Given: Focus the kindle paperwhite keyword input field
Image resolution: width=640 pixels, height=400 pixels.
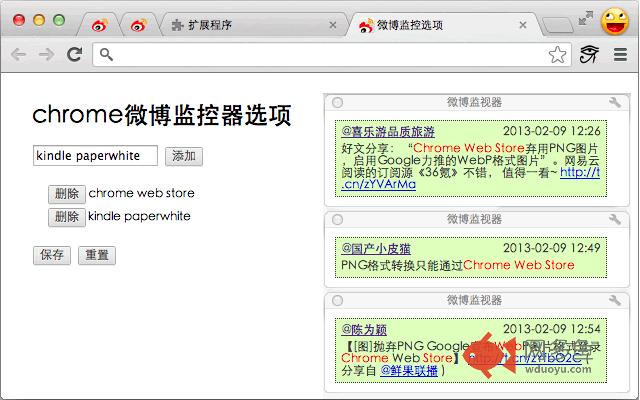Looking at the screenshot, I should coord(95,156).
